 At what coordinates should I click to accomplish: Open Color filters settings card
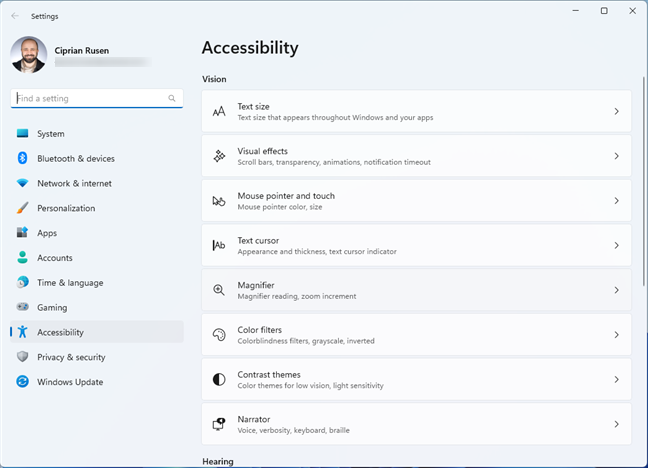[416, 334]
